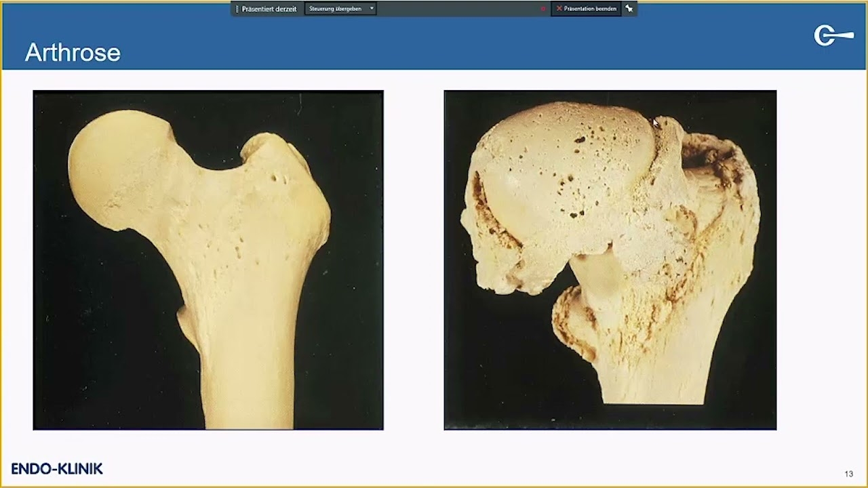Click the small red recording indicator icon
Image resolution: width=868 pixels, height=488 pixels.
tap(542, 9)
